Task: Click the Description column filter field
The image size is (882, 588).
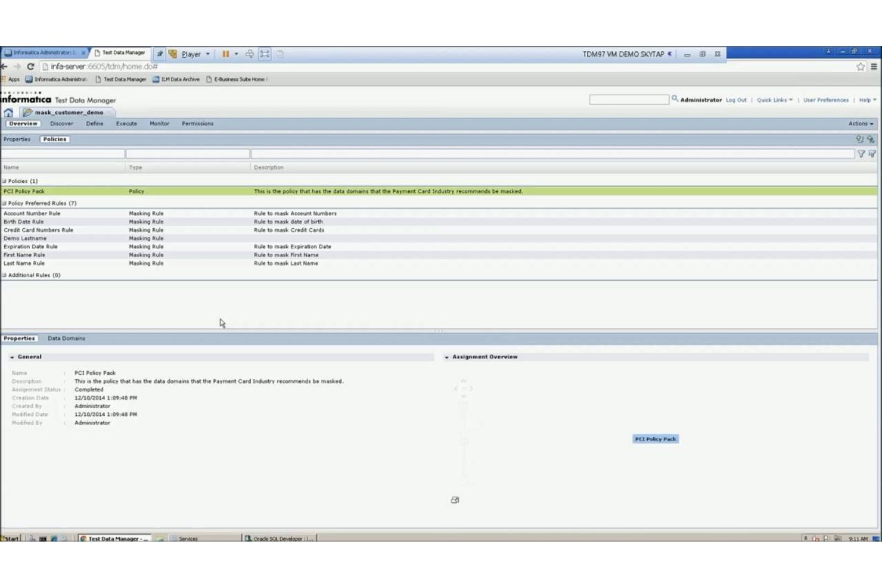Action: coord(552,154)
